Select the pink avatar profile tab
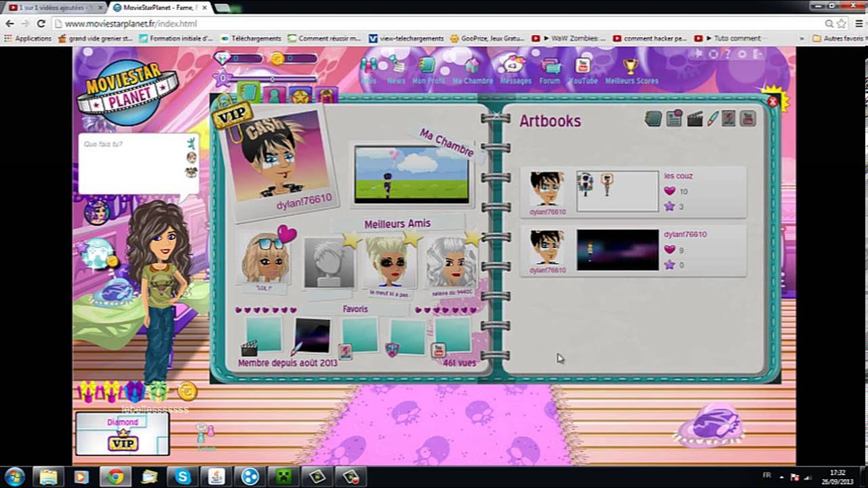 (274, 95)
